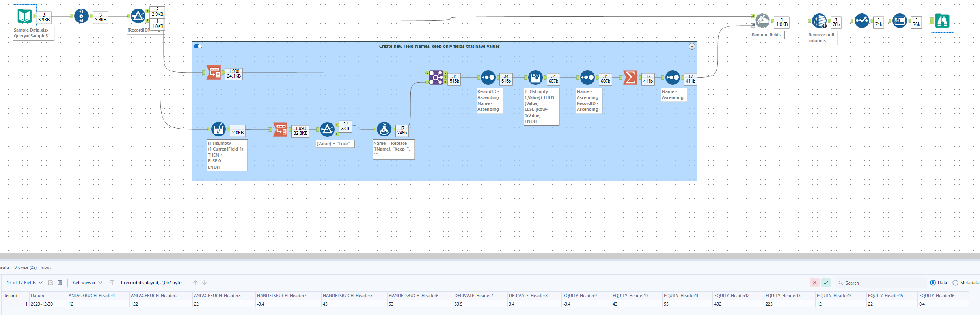
Task: Click the Formula tool with flask icon
Action: [384, 129]
